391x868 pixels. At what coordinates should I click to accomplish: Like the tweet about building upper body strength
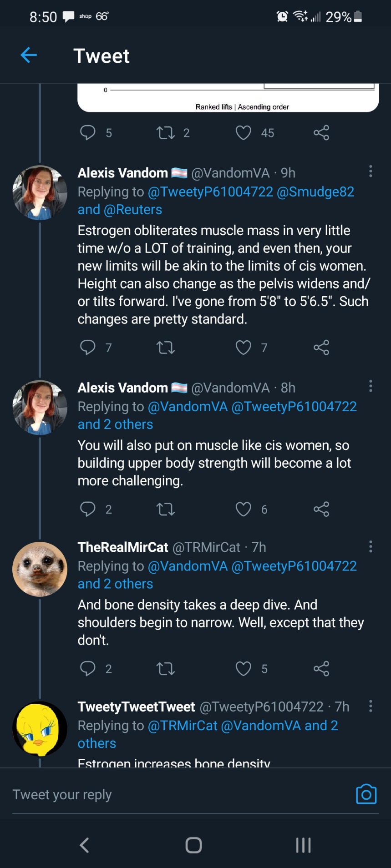point(244,509)
